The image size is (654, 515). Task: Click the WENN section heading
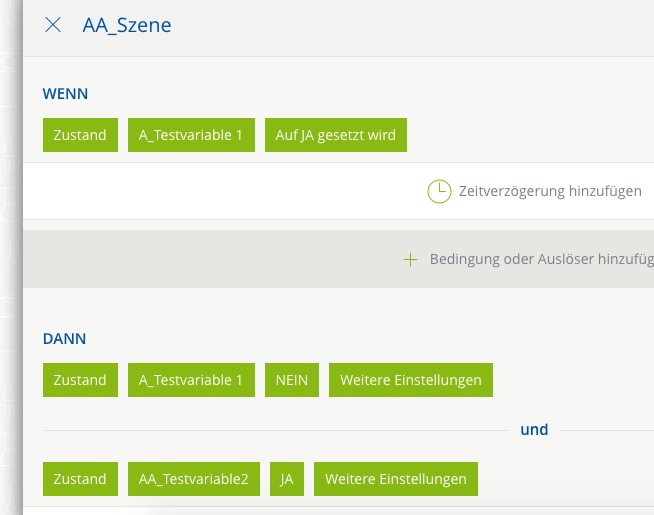pos(65,94)
